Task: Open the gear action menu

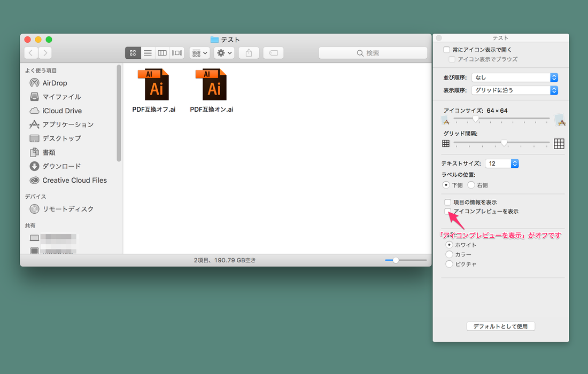Action: tap(225, 53)
